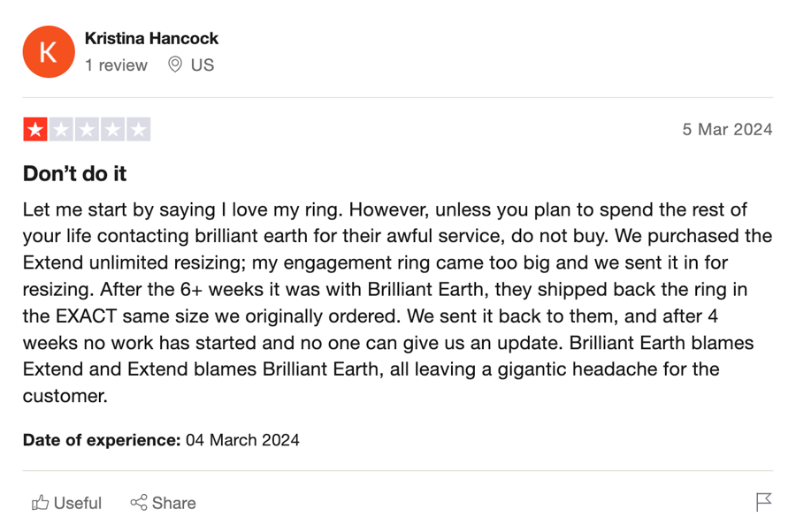Click the fourth grey star
Image resolution: width=796 pixels, height=532 pixels.
pyautogui.click(x=112, y=129)
